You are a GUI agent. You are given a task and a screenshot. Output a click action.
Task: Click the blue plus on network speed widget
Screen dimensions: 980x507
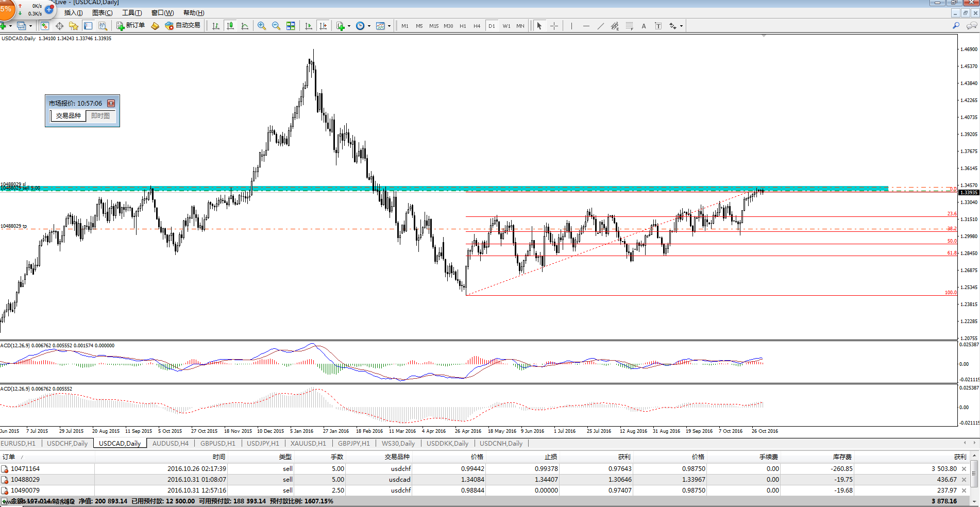tap(49, 9)
